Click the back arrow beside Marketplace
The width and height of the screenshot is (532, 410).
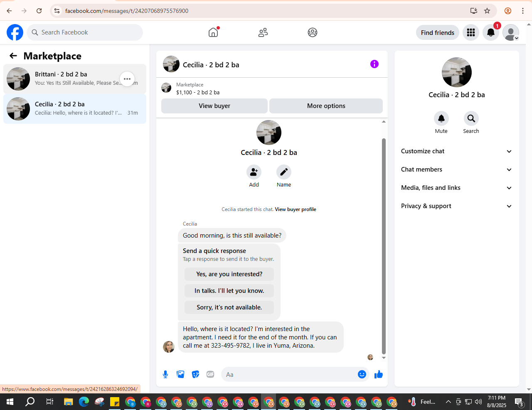click(x=13, y=56)
